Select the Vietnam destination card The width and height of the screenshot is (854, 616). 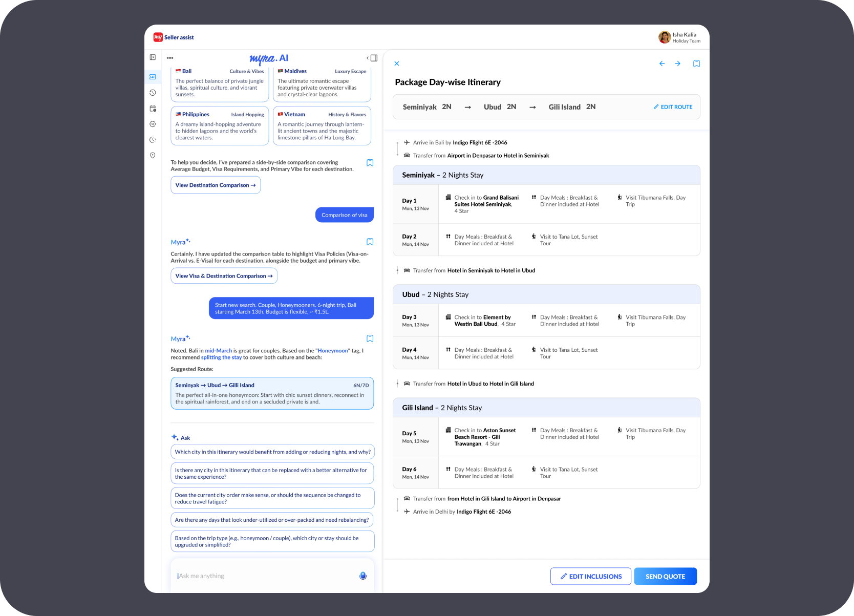click(322, 126)
